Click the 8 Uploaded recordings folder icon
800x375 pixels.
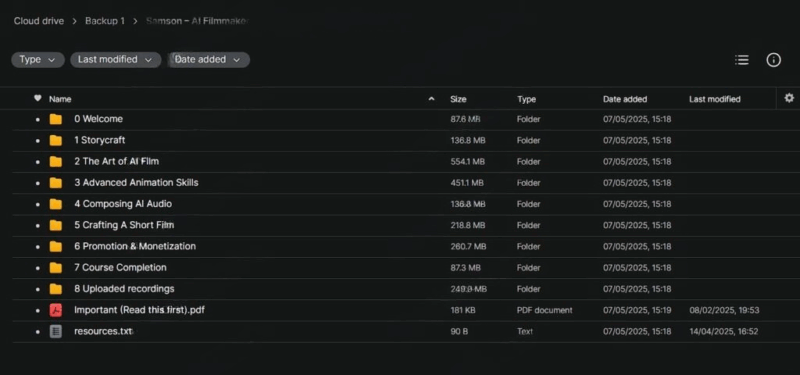[56, 289]
